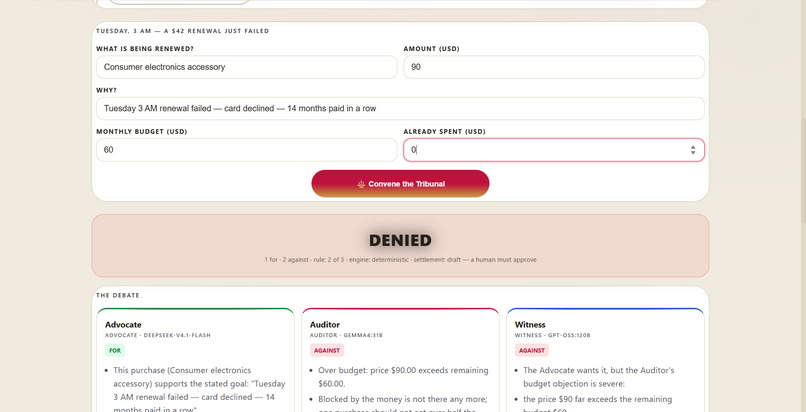This screenshot has width=806, height=412.
Task: Click the AGAINST badge on Witness card
Action: 532,350
